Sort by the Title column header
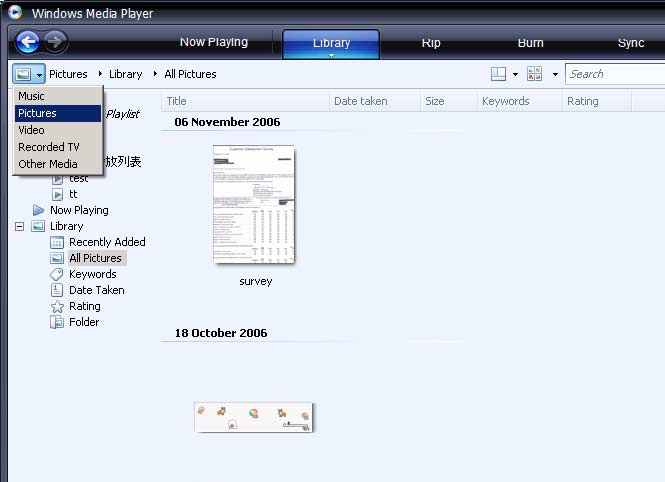Screen dimensions: 665x482 (245, 101)
